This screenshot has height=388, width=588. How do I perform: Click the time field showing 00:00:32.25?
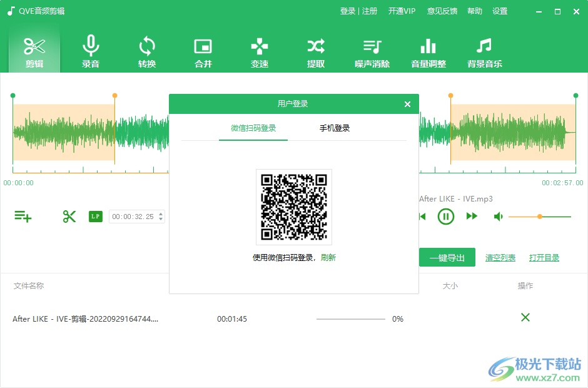point(133,217)
